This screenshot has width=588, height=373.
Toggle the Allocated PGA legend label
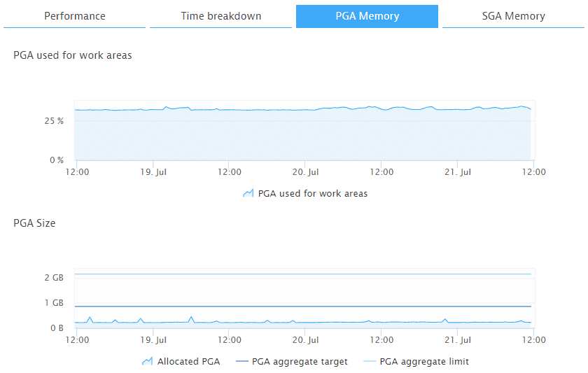click(188, 362)
